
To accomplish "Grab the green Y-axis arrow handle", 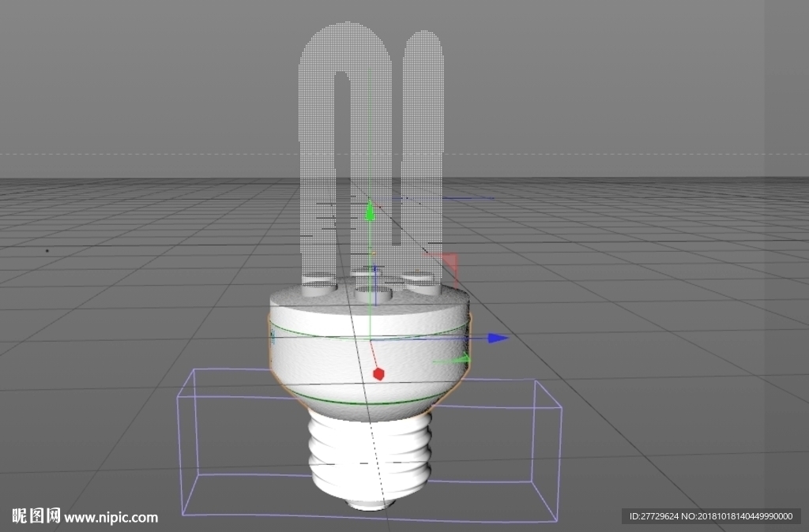I will tap(370, 212).
